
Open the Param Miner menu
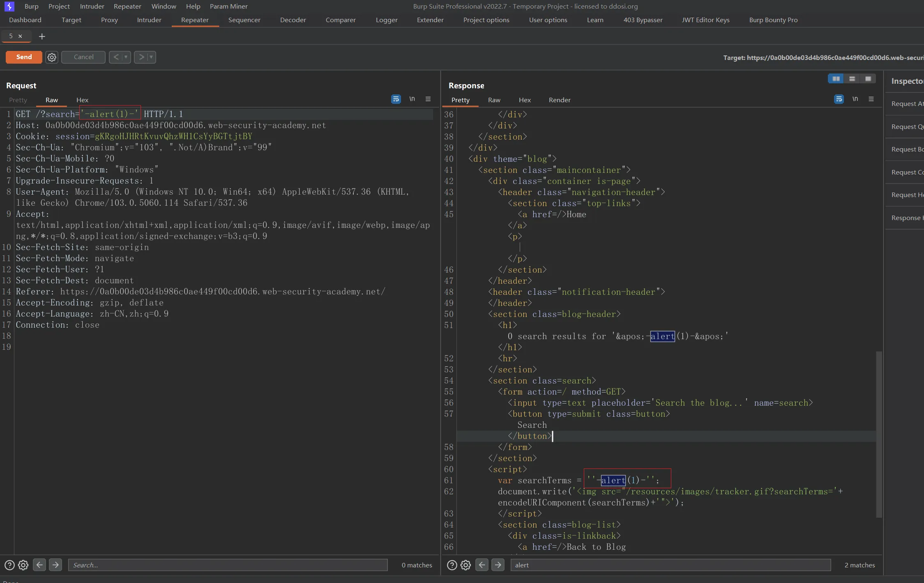228,6
